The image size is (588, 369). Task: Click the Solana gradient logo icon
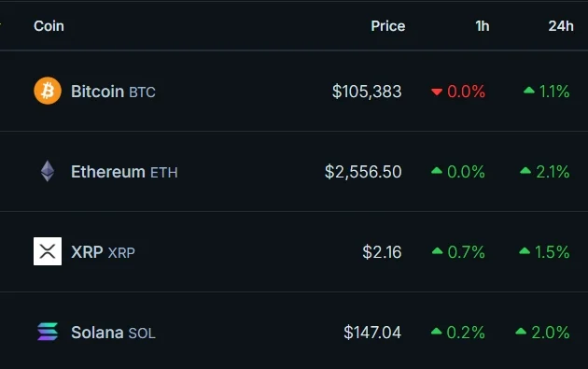(48, 332)
